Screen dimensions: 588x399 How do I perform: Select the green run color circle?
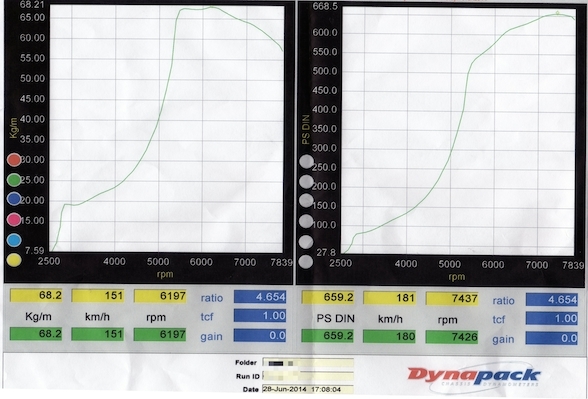[x=14, y=180]
